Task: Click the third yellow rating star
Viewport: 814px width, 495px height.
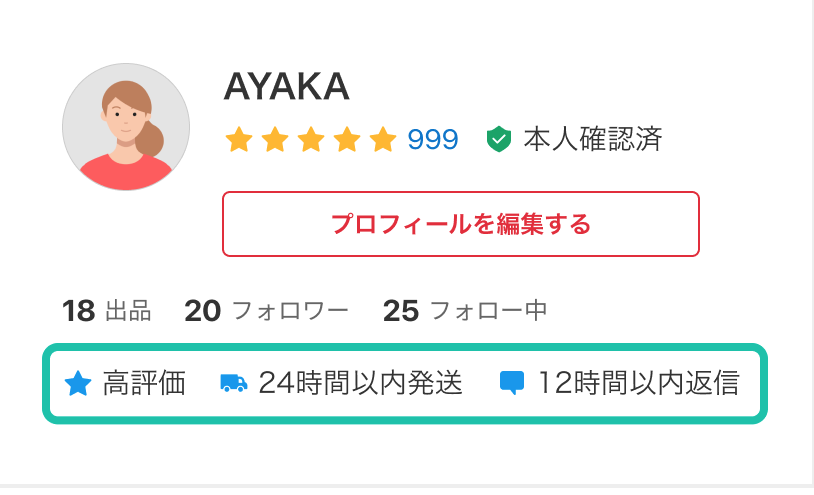Action: tap(311, 139)
